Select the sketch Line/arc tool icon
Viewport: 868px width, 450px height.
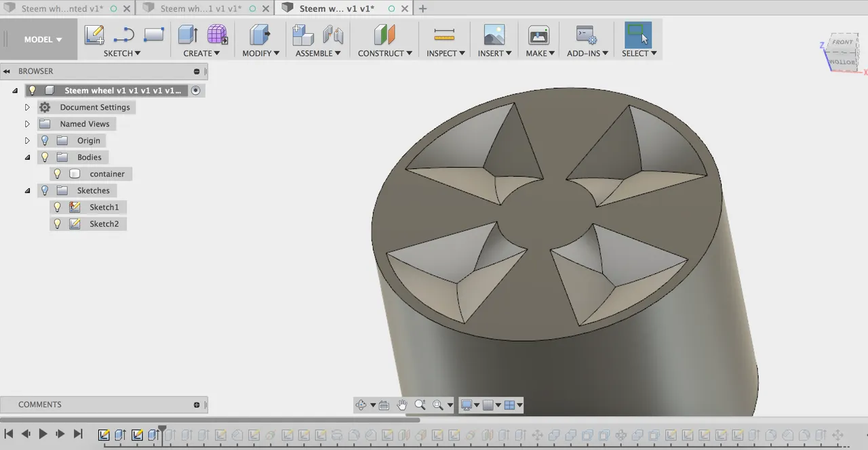[x=124, y=35]
